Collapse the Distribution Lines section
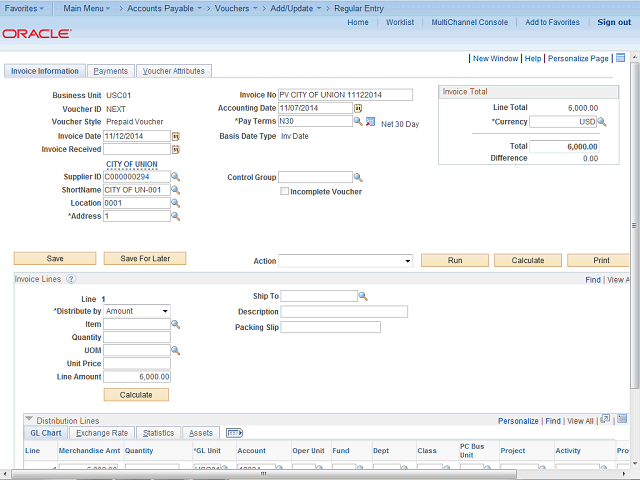Screen dimensions: 640x480 [x=29, y=420]
